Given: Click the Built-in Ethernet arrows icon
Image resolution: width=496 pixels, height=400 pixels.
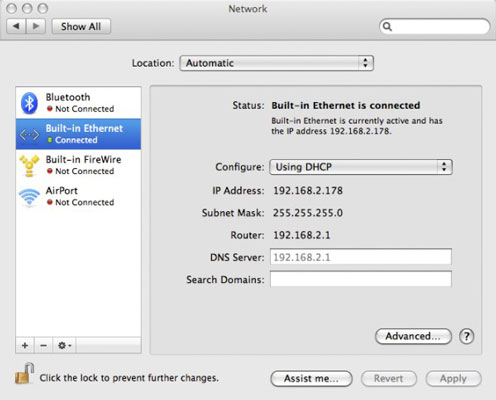Looking at the screenshot, I should 29,135.
